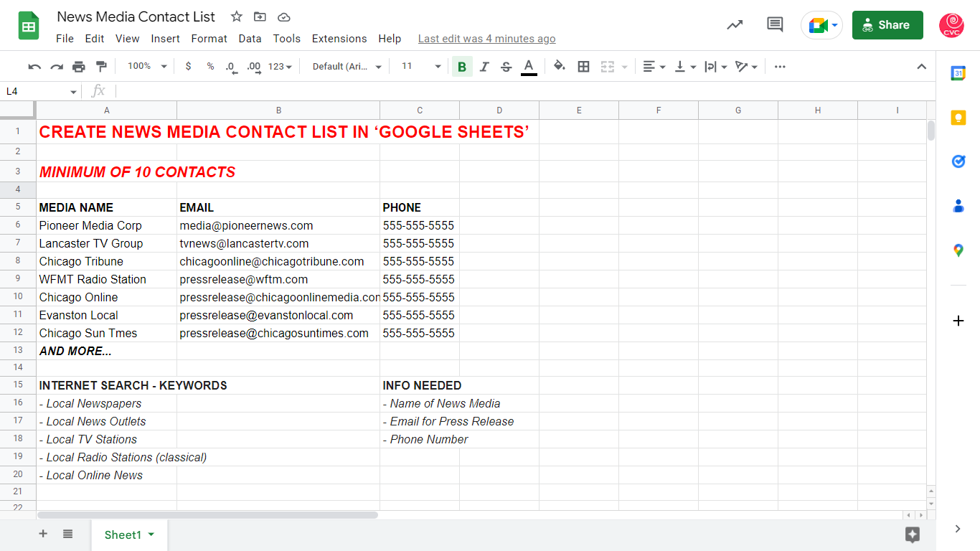Open the zoom 100% dropdown

coord(147,66)
